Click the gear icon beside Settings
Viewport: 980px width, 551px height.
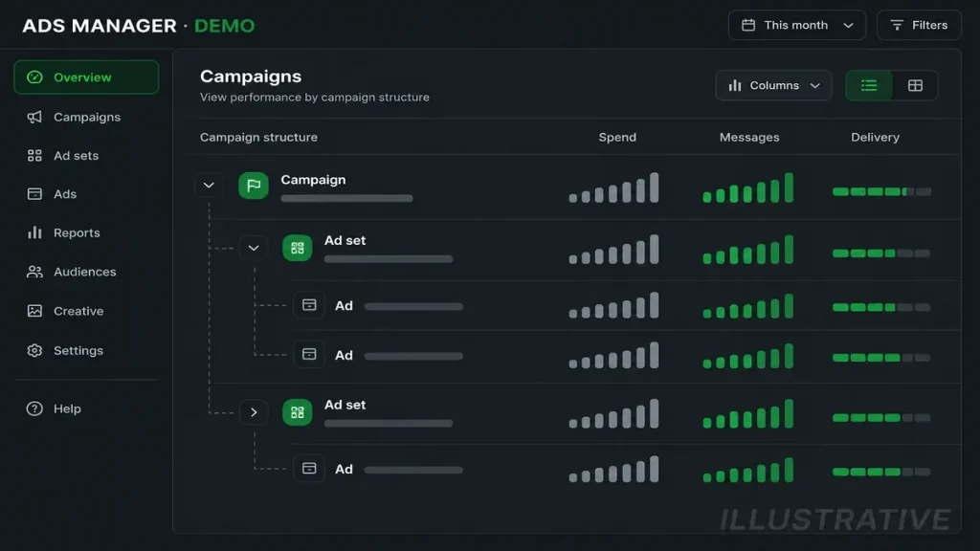34,350
